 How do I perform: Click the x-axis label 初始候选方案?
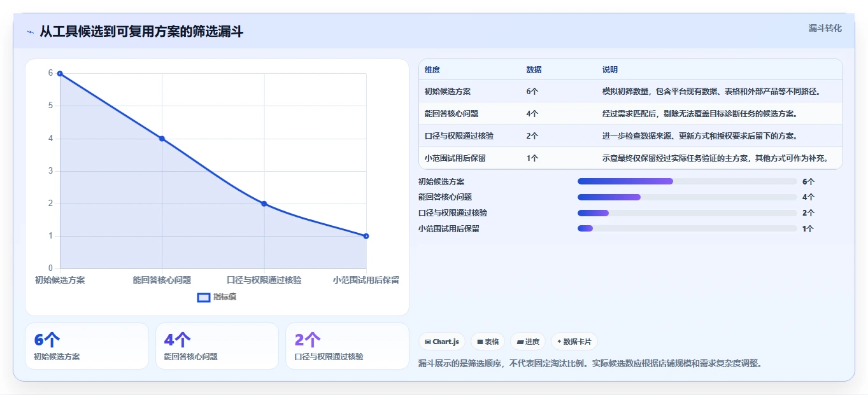(60, 280)
